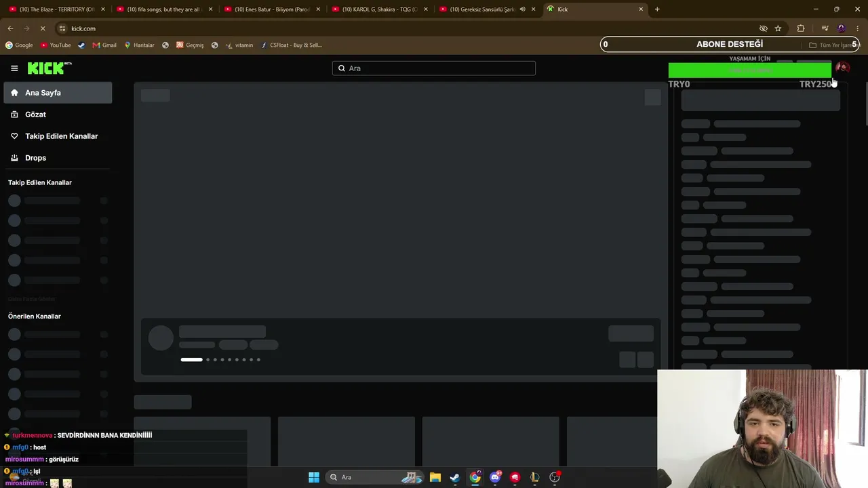The height and width of the screenshot is (488, 868).
Task: Go back with the browser back arrow
Action: pyautogui.click(x=10, y=28)
